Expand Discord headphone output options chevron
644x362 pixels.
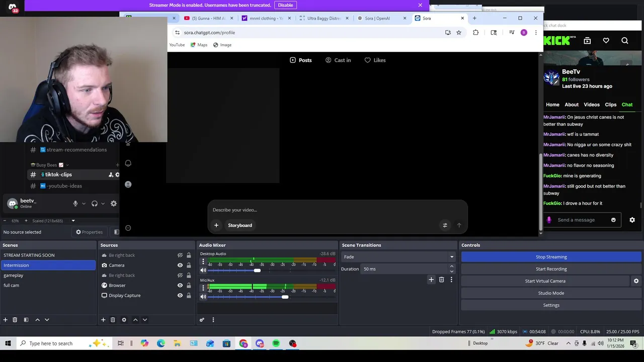[x=103, y=204]
